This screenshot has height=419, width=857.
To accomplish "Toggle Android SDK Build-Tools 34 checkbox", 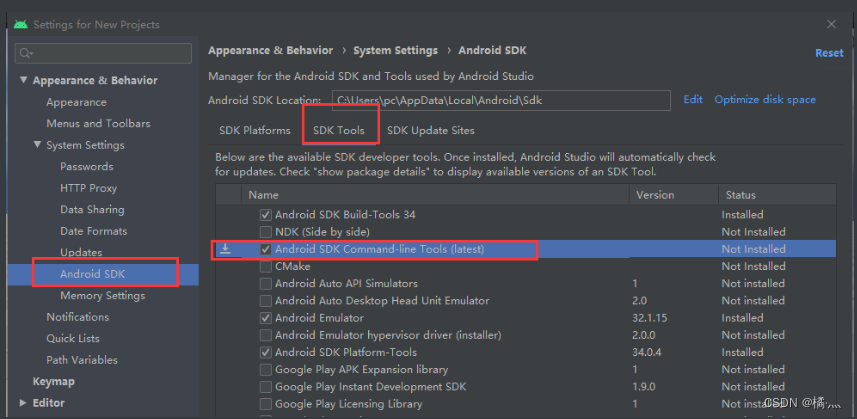I will 266,215.
